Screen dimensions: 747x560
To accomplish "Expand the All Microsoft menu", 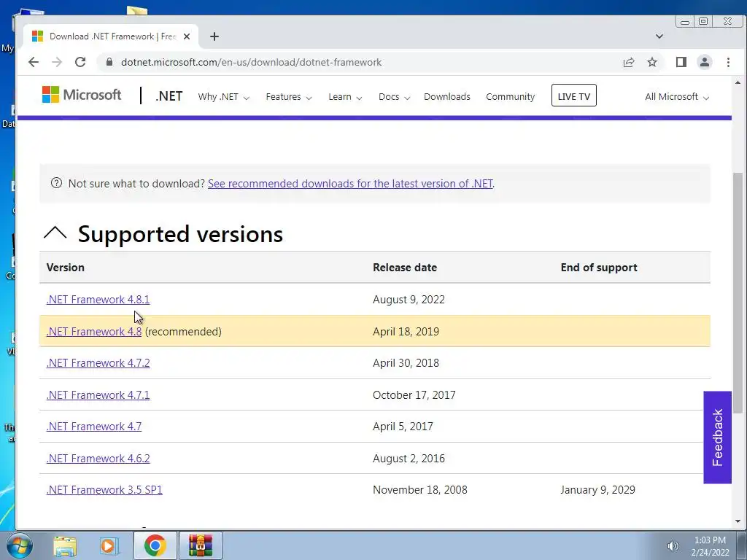I will click(x=677, y=97).
